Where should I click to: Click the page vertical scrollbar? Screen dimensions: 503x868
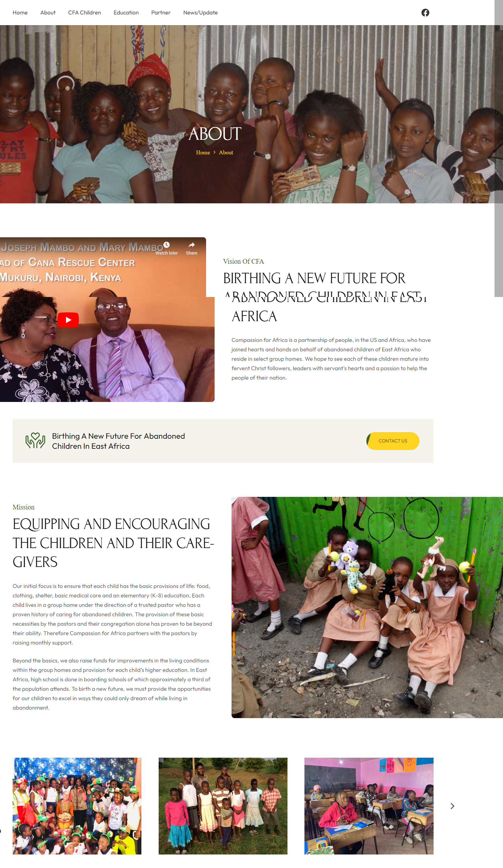tap(499, 148)
